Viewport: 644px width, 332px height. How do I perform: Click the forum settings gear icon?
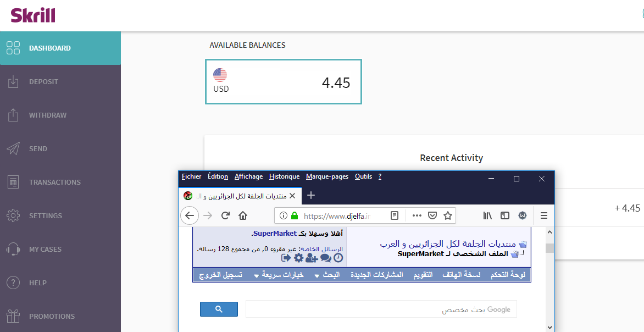click(298, 258)
